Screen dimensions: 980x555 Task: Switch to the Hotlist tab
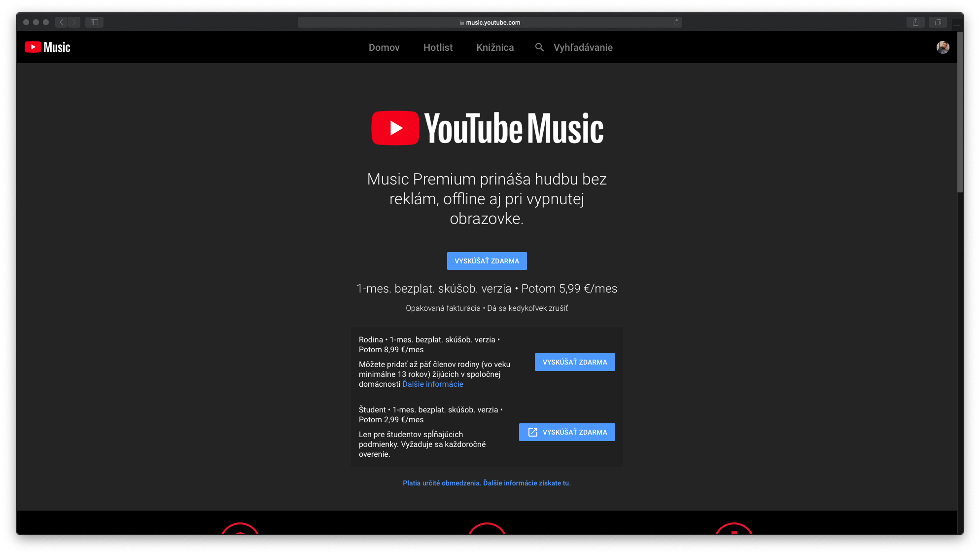(x=438, y=47)
